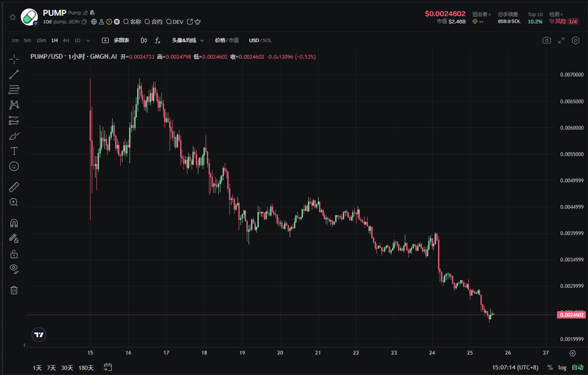Screen dimensions: 588x375
Task: Select the 4H timeframe
Action: (x=66, y=40)
